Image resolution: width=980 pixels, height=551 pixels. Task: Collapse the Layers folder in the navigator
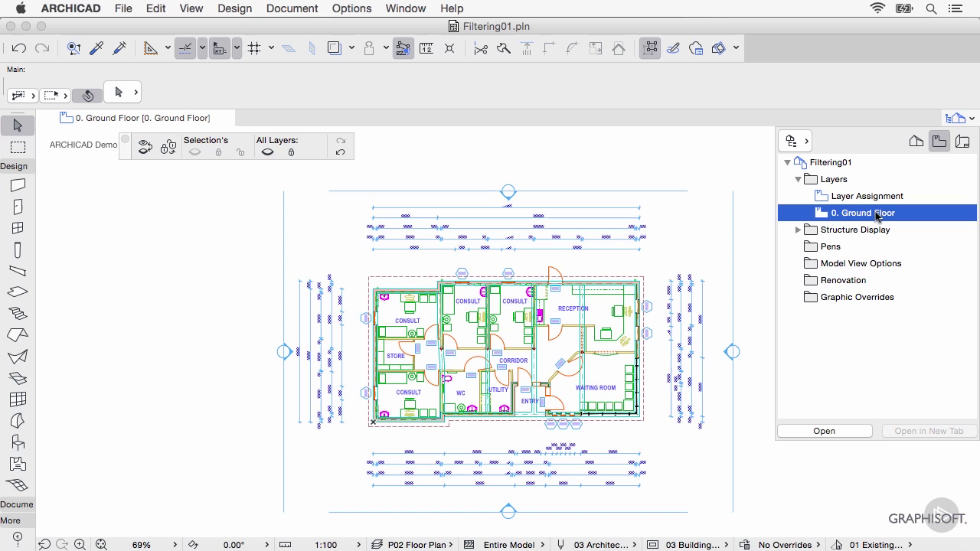coord(798,179)
